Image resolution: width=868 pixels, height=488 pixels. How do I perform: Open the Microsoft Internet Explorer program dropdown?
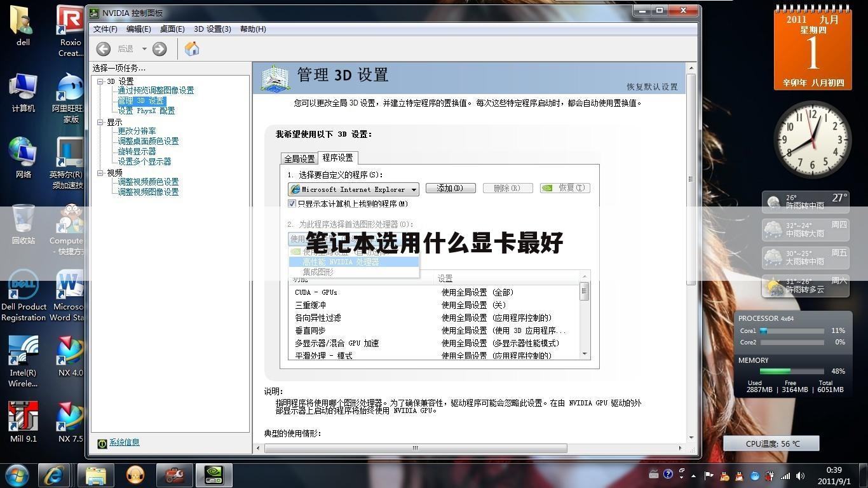(353, 189)
